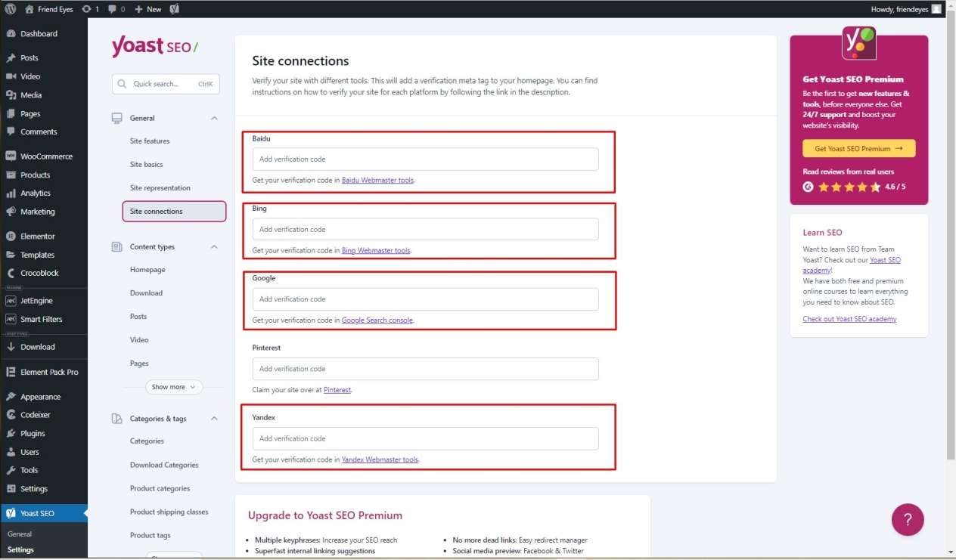The image size is (956, 560).
Task: Click the Yoast SEO logo
Action: [154, 47]
